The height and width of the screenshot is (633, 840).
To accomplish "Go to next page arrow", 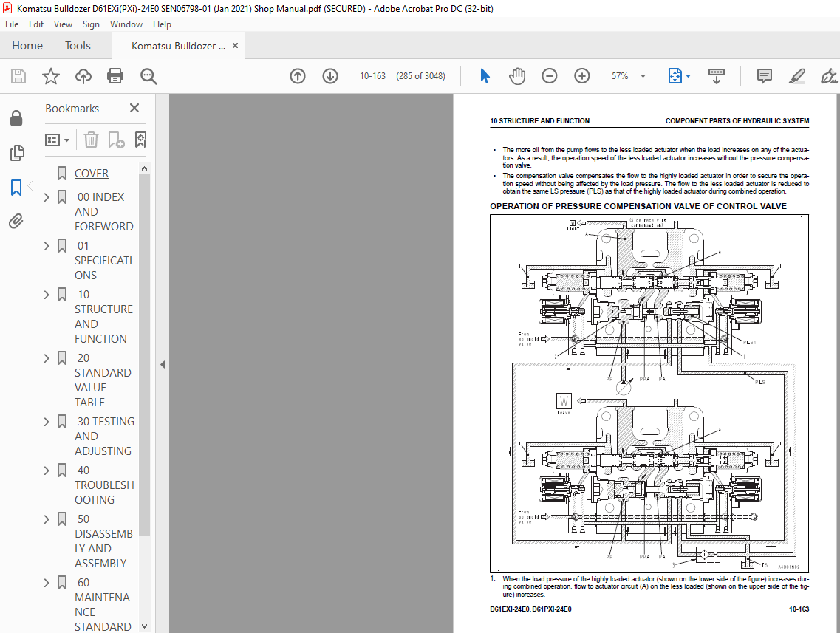I will tap(330, 76).
